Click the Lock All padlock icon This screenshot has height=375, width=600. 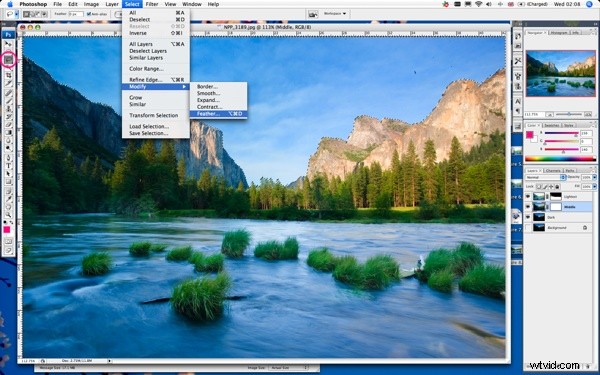[x=557, y=187]
